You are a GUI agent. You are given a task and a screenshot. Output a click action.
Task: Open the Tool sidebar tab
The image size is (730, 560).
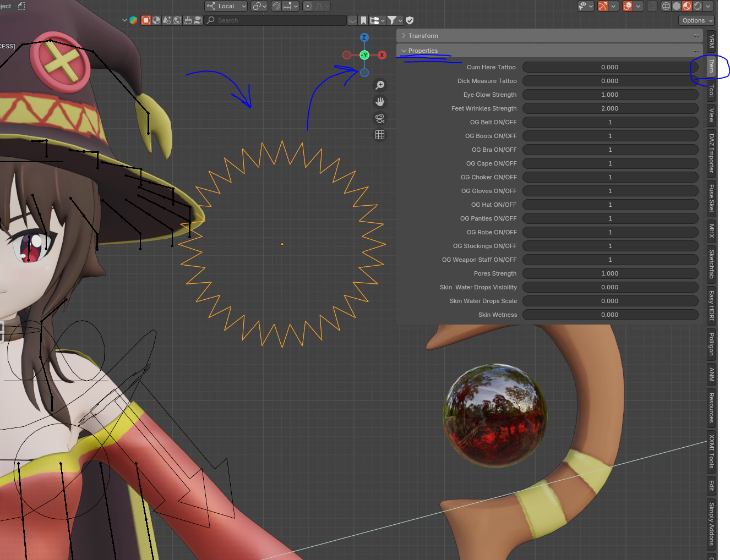pos(711,90)
